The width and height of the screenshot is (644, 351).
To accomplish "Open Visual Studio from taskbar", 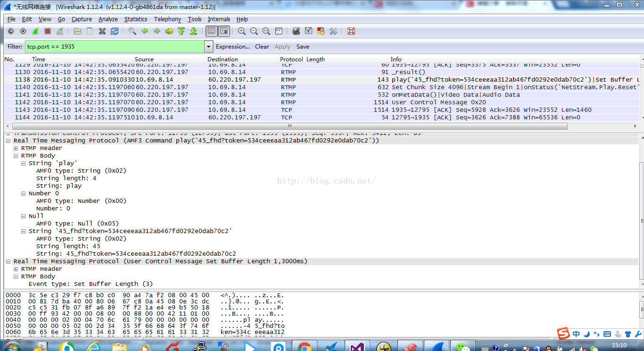I will [x=357, y=348].
